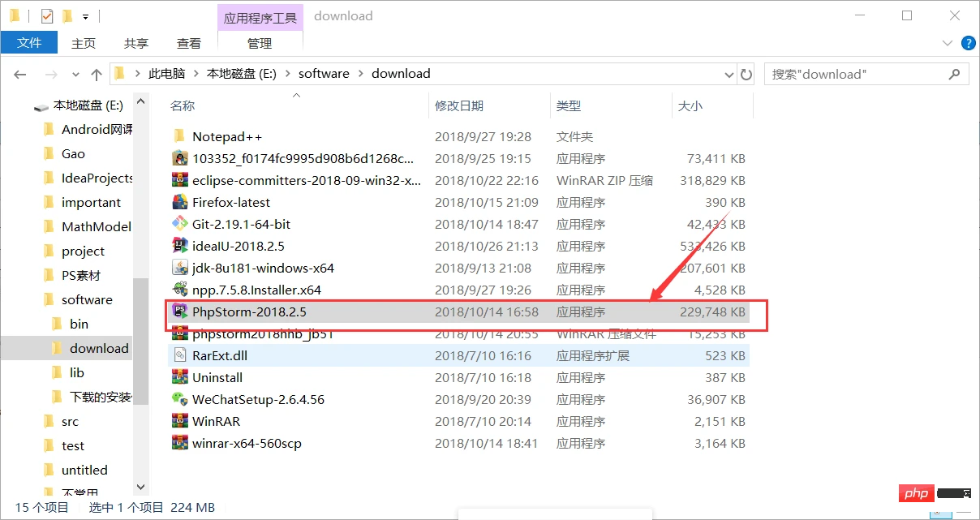Select the IdeaProjects folder in navigation tree
The height and width of the screenshot is (520, 980).
97,178
